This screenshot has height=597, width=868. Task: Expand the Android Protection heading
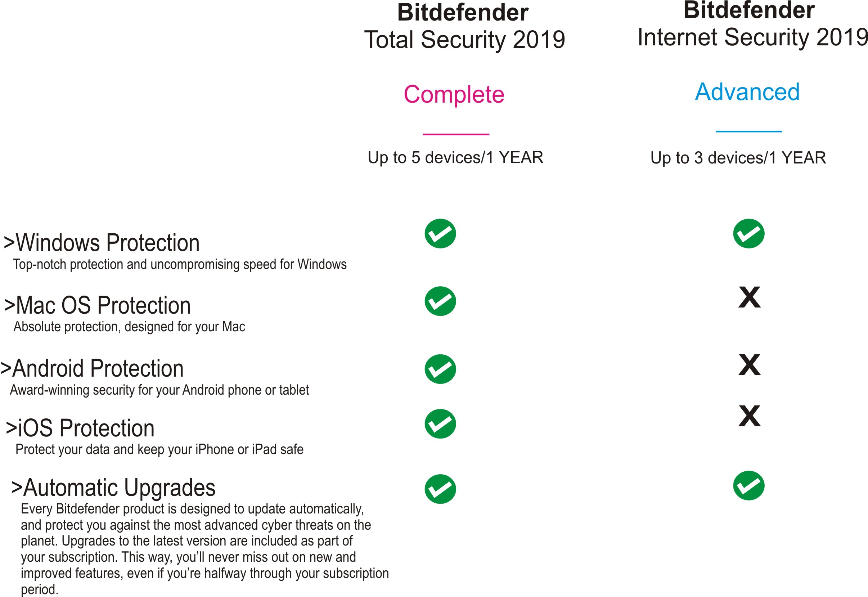[x=92, y=368]
